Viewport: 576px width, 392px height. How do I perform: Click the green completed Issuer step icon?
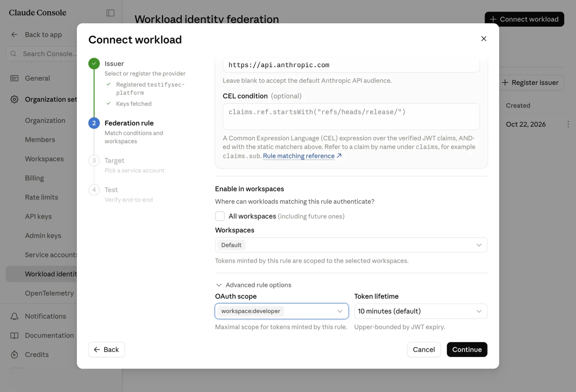[x=94, y=63]
